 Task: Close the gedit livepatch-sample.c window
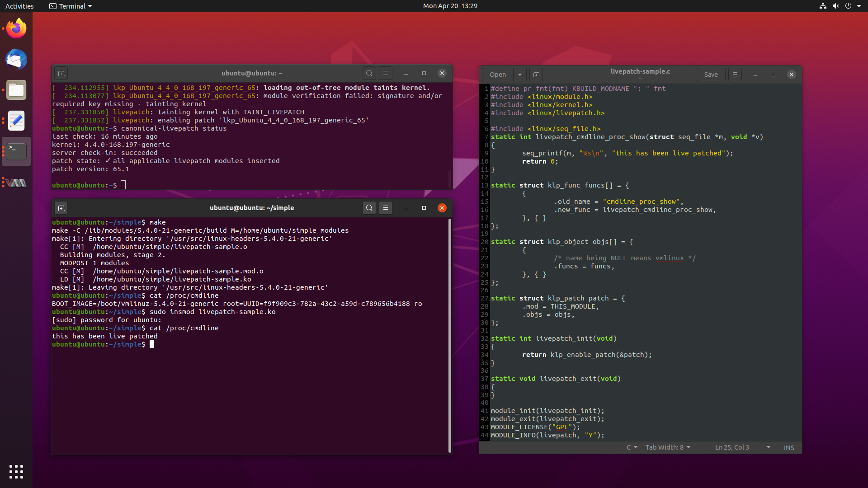click(792, 75)
